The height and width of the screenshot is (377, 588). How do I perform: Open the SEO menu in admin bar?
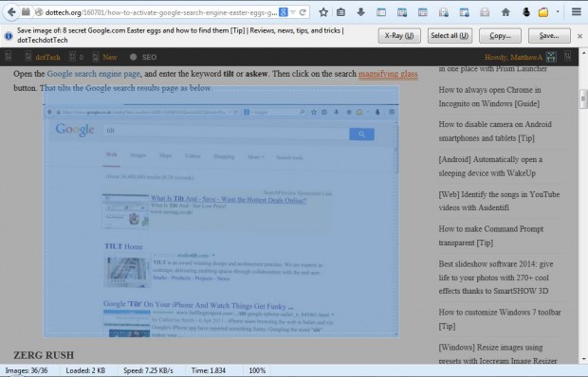143,57
